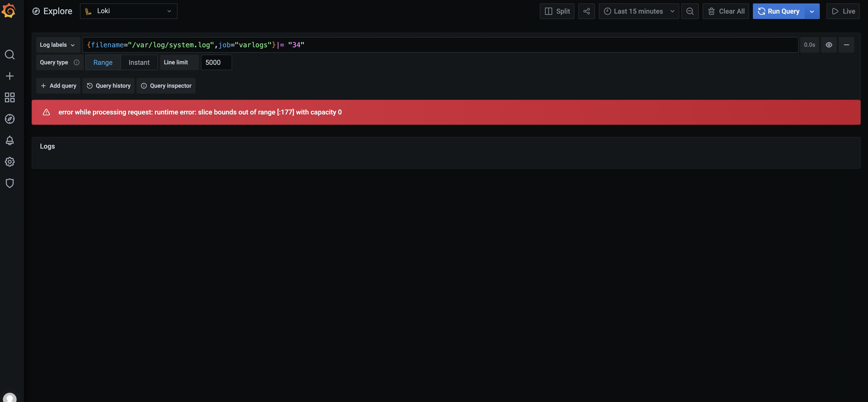Click the share shortcut link icon
The image size is (868, 402).
pos(586,11)
